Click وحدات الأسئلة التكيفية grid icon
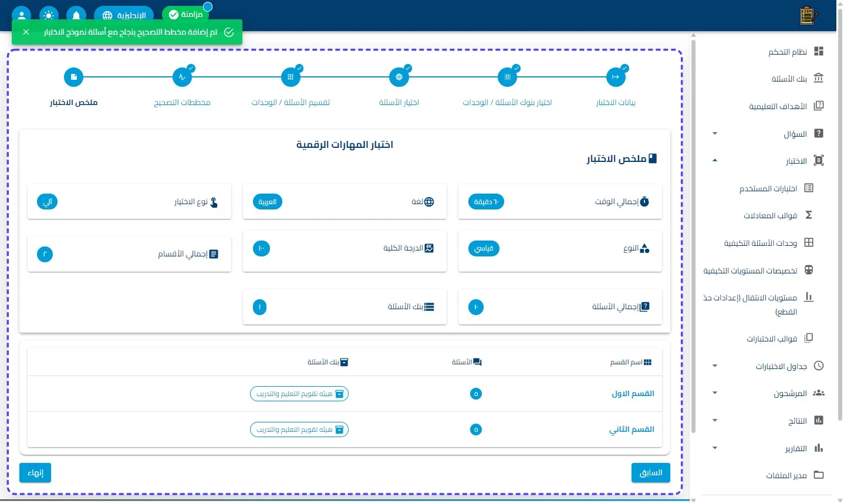Image resolution: width=844 pixels, height=504 pixels. click(809, 242)
